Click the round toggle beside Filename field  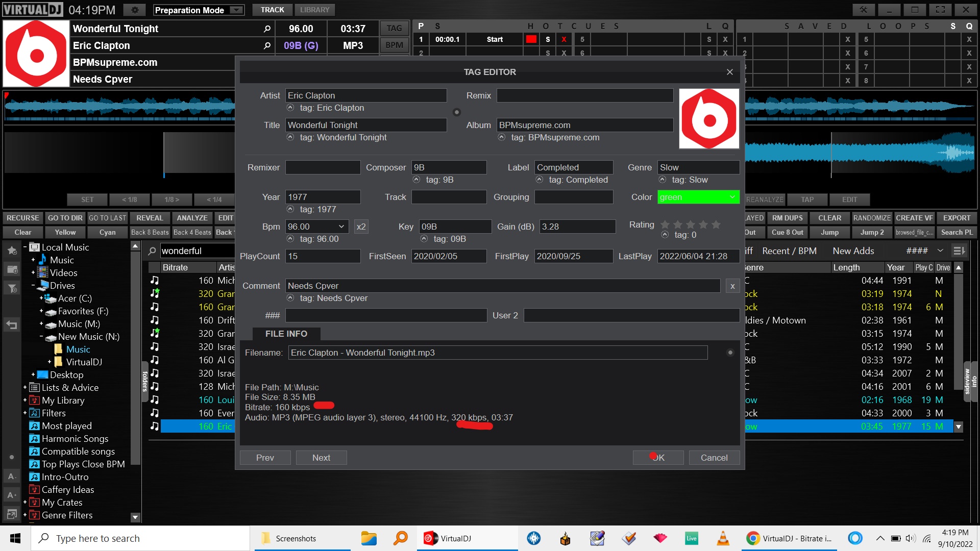[x=730, y=353]
